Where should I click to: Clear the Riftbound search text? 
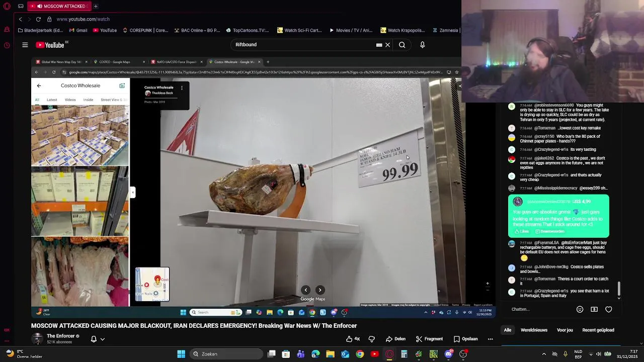[x=387, y=45]
